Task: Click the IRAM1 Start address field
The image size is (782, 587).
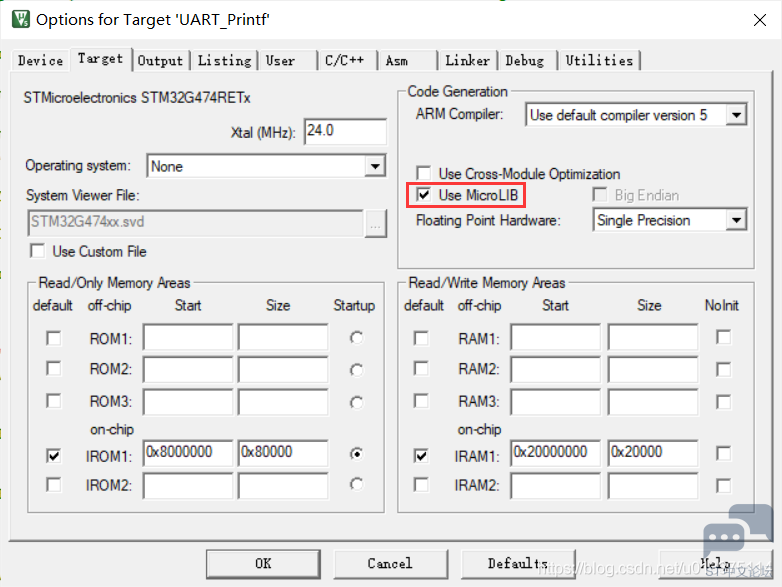Action: (556, 453)
